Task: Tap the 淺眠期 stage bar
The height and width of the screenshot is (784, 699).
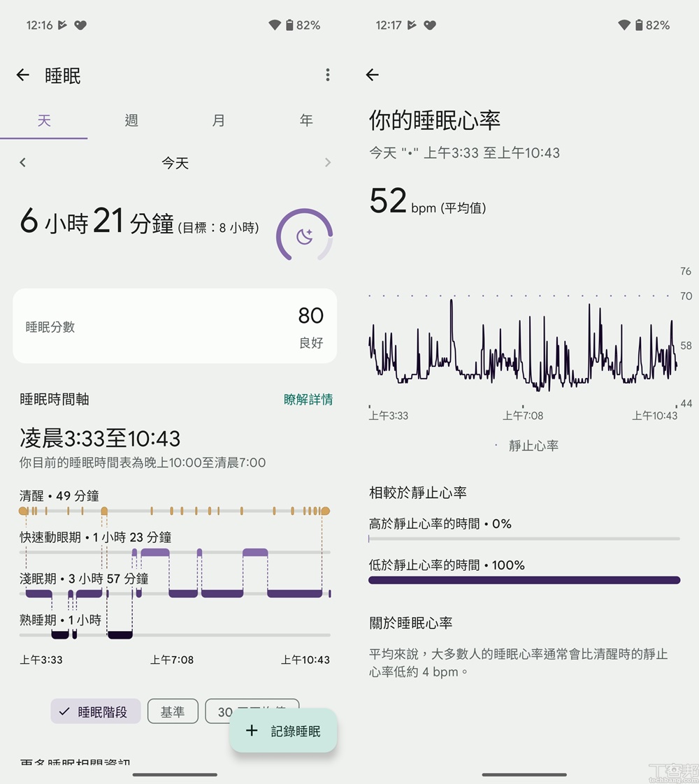Action: pos(175,593)
